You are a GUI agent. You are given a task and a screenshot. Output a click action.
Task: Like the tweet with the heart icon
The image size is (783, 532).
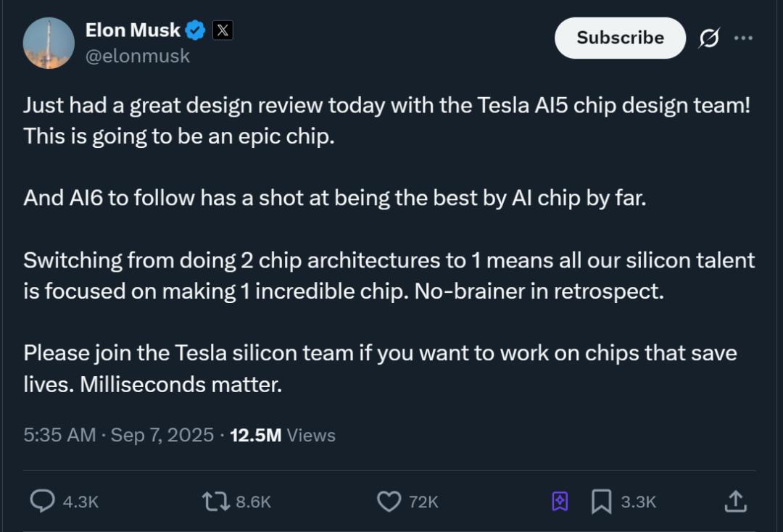click(389, 501)
